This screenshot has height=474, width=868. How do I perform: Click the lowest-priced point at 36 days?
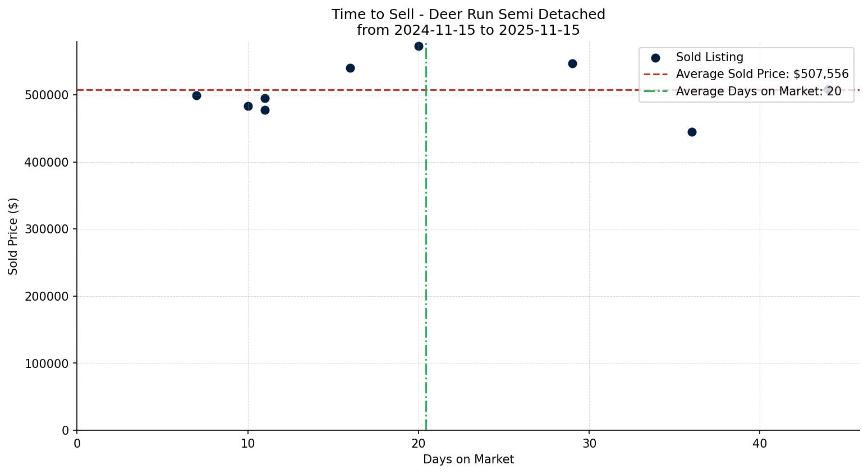(x=692, y=132)
